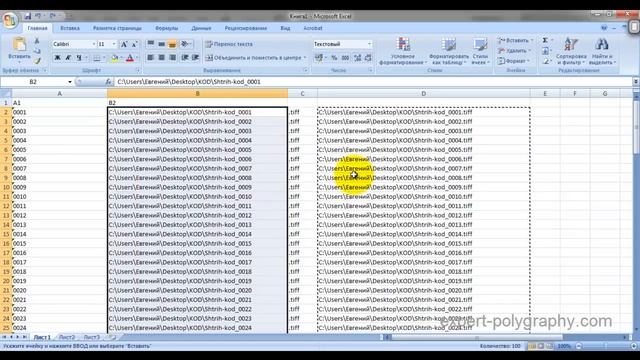Open the Данные ribbon tab
Image resolution: width=640 pixels, height=360 pixels.
pos(201,28)
